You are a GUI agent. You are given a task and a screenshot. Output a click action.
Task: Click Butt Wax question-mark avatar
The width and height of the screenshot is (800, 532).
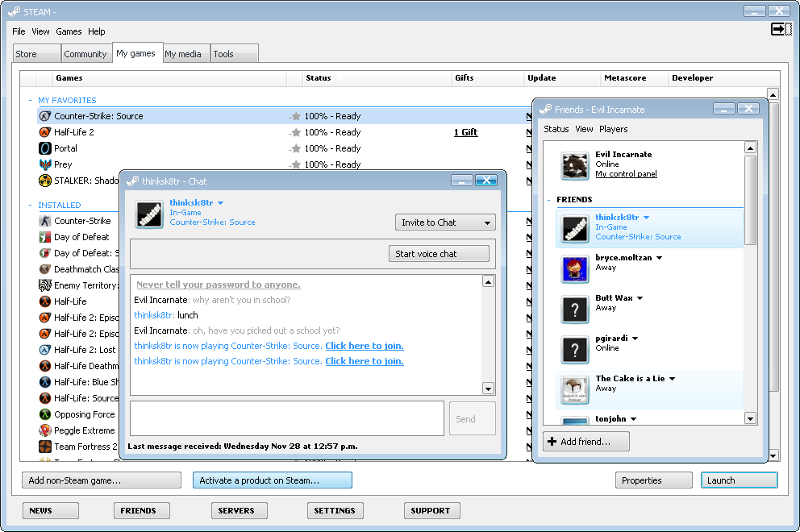[x=574, y=310]
